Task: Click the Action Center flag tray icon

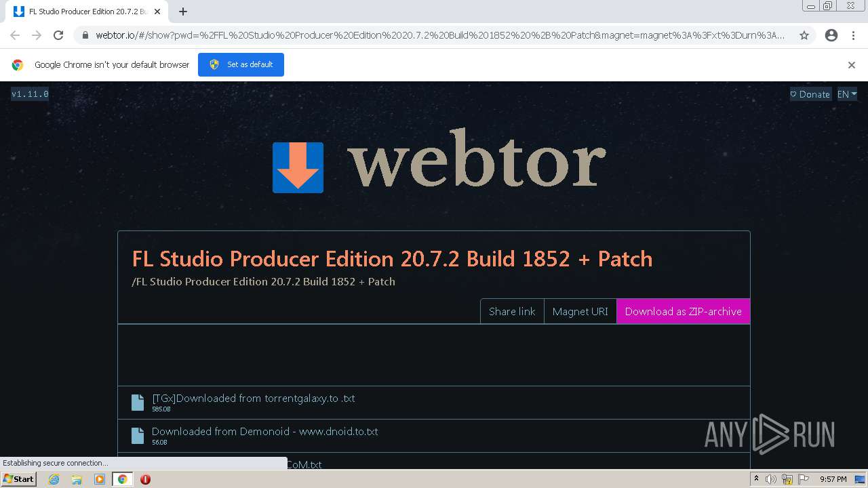Action: click(x=804, y=479)
